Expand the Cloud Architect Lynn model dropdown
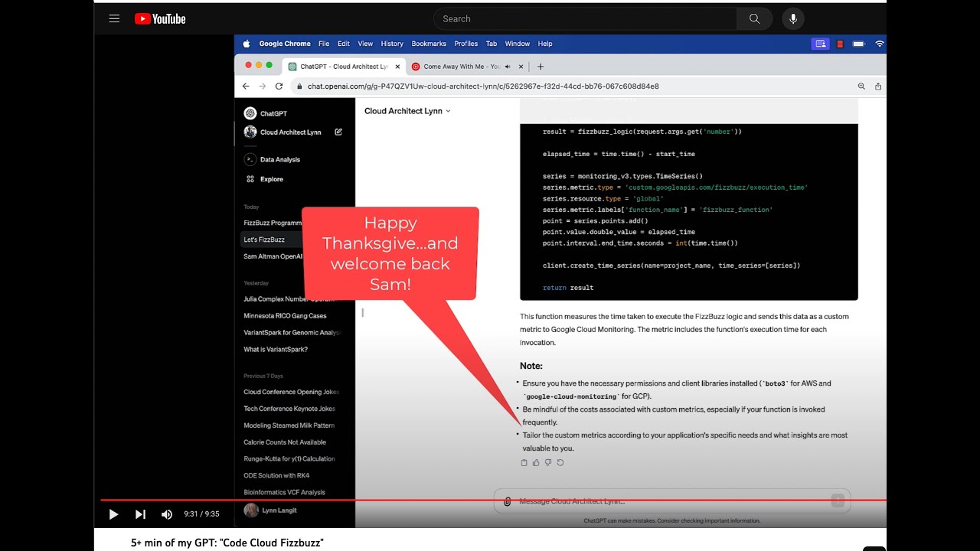Viewport: 980px width, 551px height. click(x=407, y=111)
